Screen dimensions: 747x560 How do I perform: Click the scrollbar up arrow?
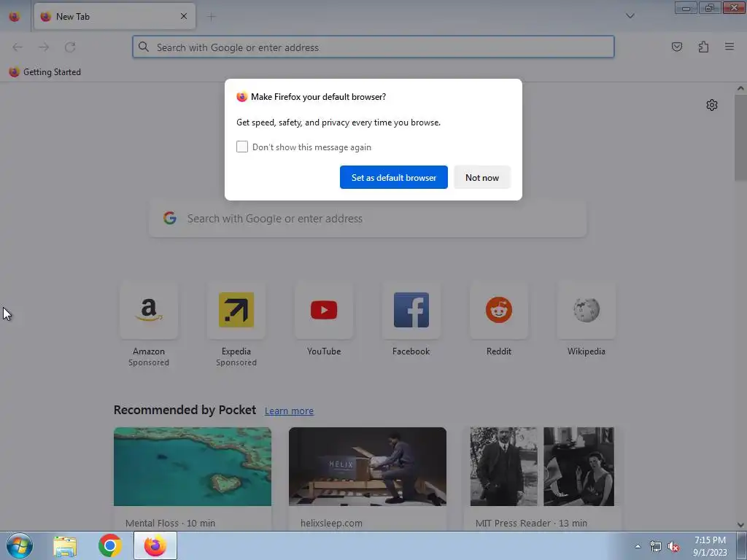(x=740, y=88)
